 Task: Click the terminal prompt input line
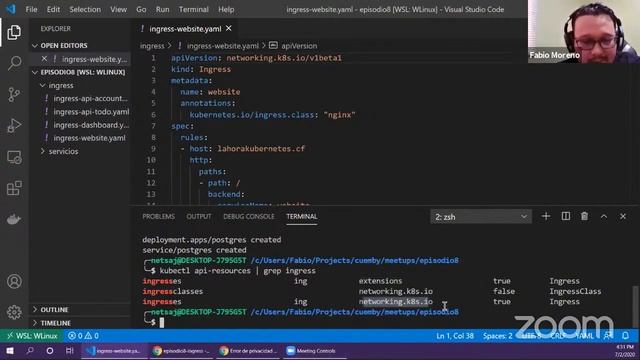(x=162, y=322)
